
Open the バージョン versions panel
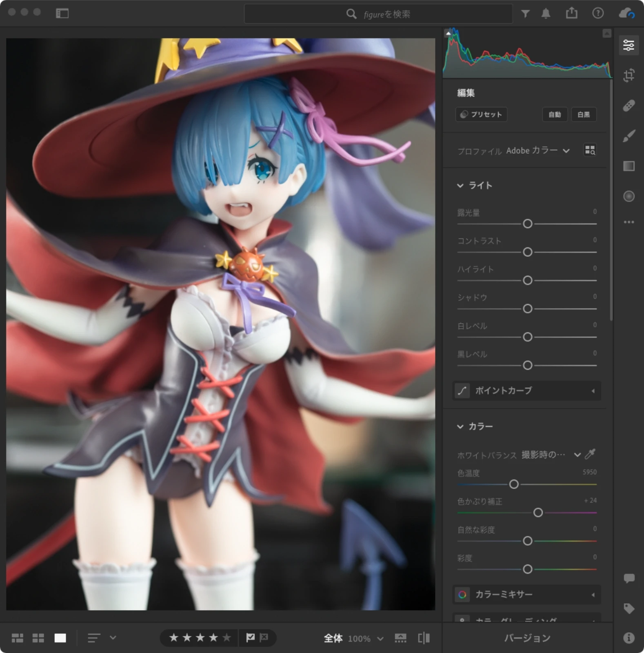pos(527,638)
